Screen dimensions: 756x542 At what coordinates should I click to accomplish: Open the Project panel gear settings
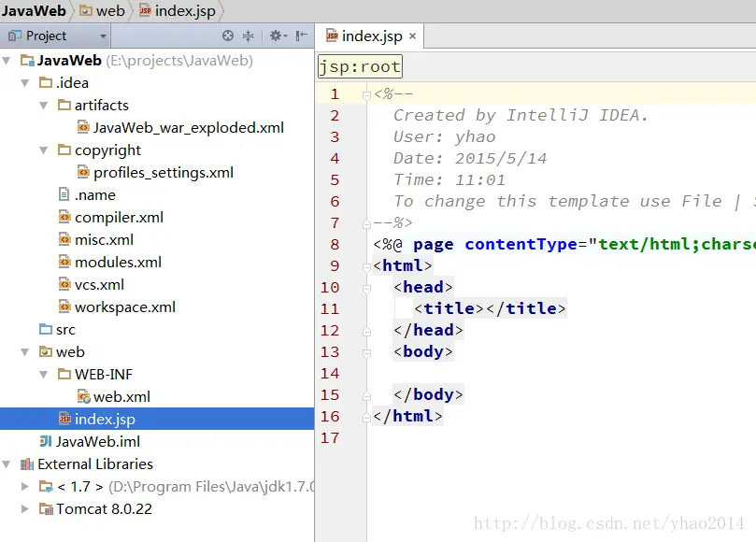[278, 36]
